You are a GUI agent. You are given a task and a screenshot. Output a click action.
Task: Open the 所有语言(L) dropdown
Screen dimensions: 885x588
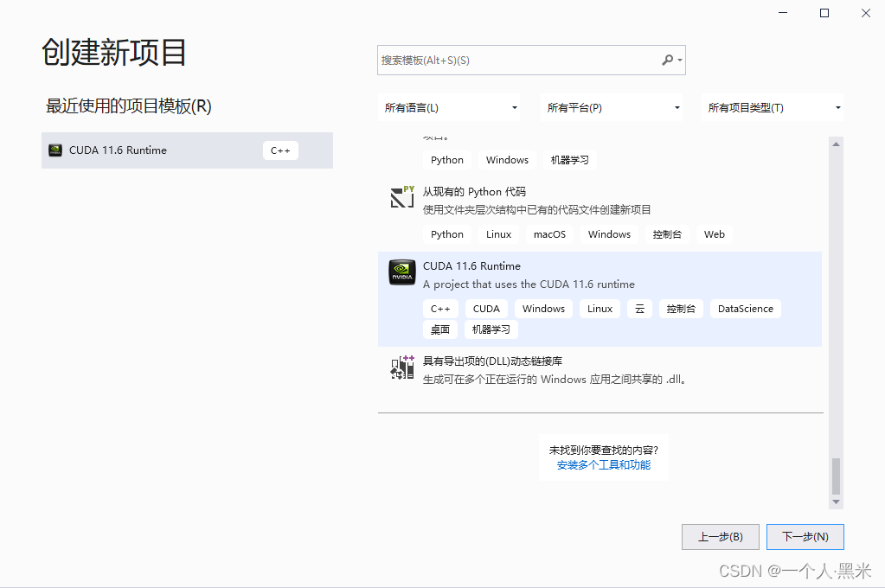pyautogui.click(x=449, y=108)
